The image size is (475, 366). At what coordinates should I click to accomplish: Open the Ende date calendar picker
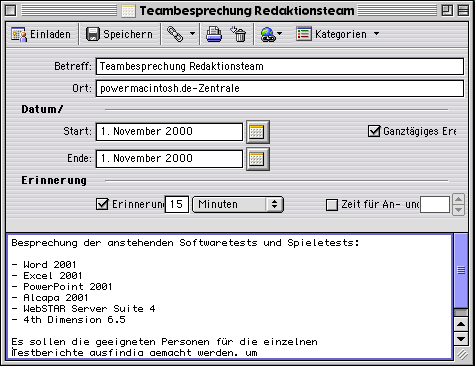pyautogui.click(x=258, y=159)
